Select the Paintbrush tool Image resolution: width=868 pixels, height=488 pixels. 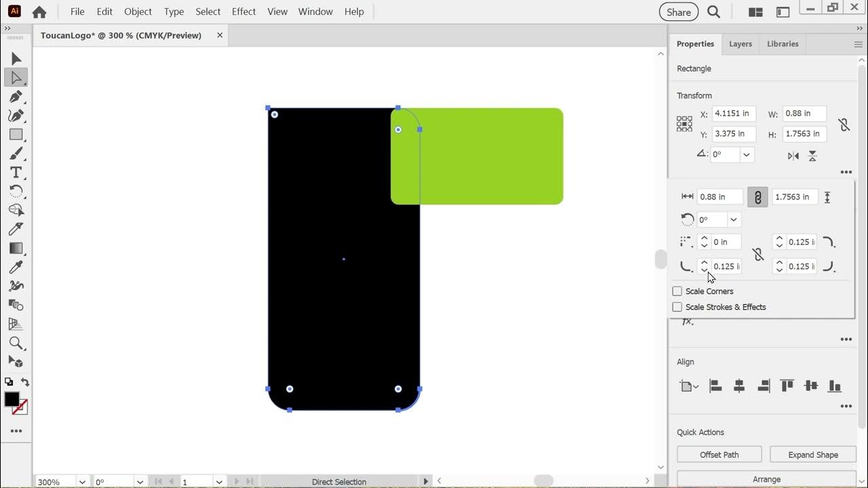tap(16, 154)
